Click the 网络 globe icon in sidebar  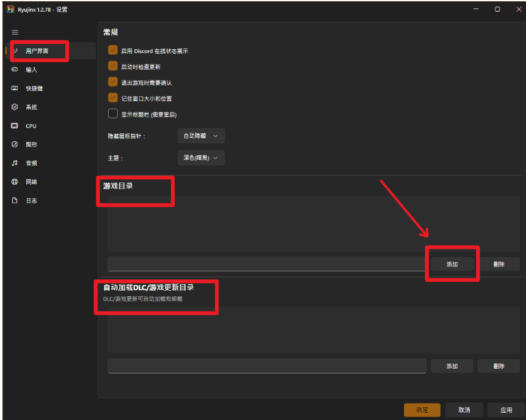coord(15,182)
